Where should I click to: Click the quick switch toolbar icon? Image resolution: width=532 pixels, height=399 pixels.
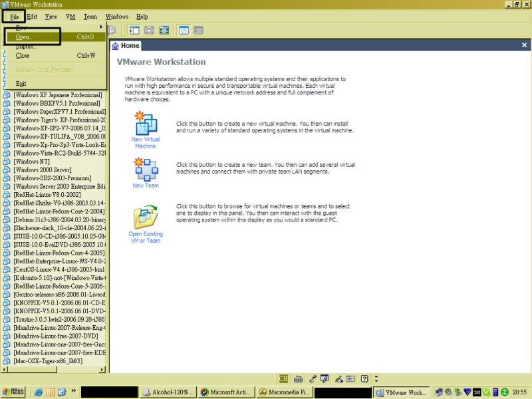click(x=164, y=30)
